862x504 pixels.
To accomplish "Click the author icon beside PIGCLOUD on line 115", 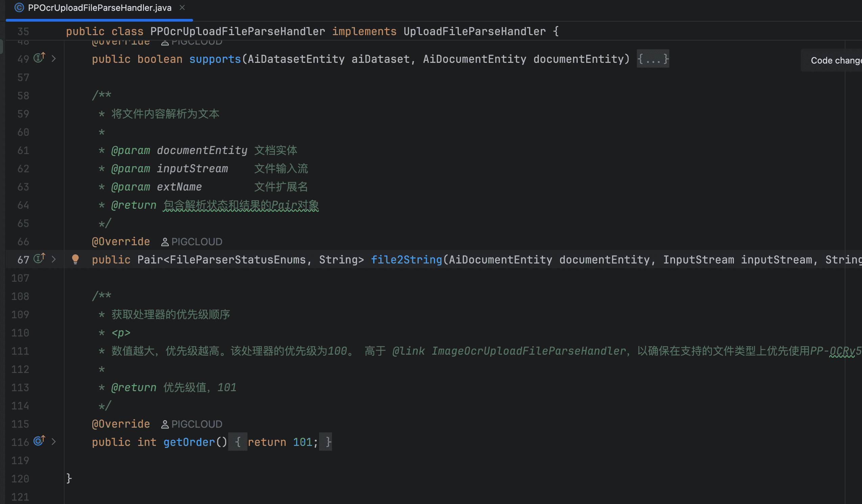I will 165,424.
